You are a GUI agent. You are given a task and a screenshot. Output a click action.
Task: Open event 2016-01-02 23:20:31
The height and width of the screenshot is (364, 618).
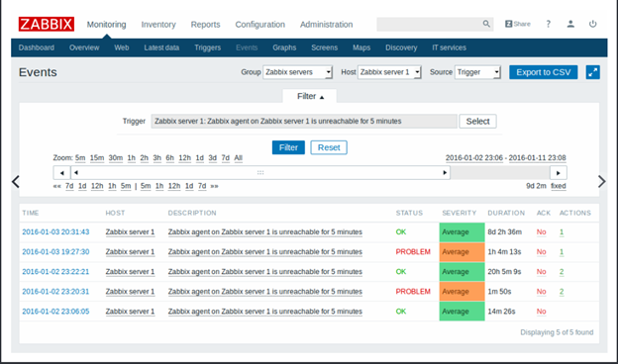[55, 292]
